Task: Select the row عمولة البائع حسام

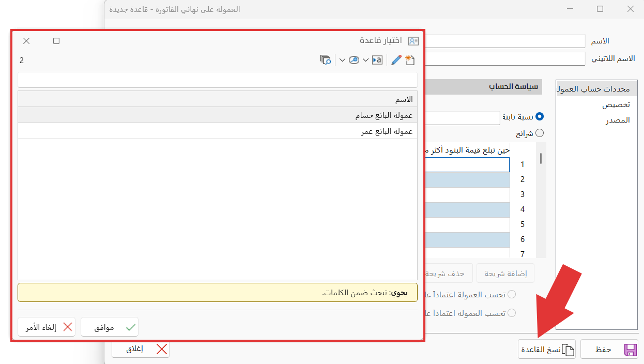Action: click(218, 115)
